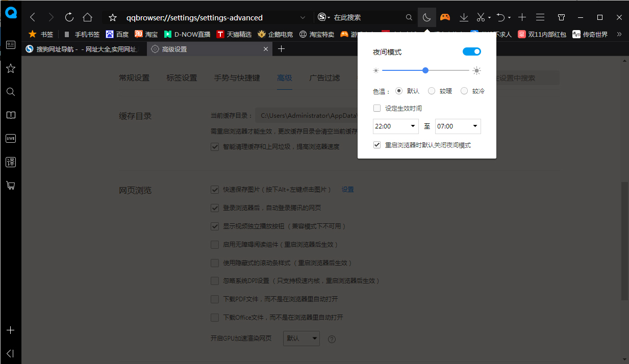Open the reading mode book icon

click(x=10, y=115)
